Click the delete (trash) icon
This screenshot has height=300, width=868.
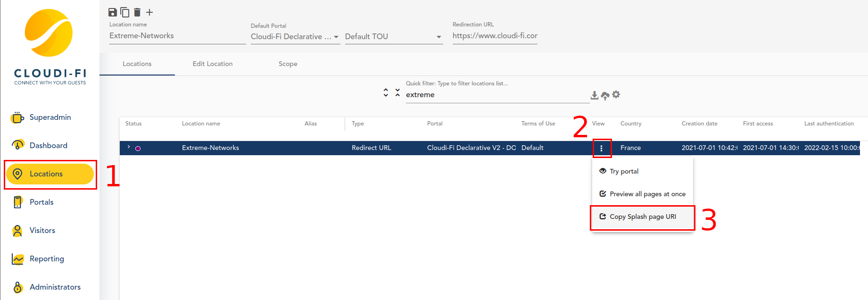pyautogui.click(x=137, y=12)
